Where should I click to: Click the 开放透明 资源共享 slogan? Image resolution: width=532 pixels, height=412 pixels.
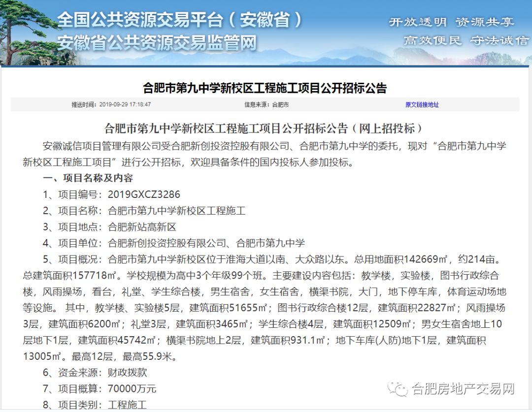click(x=451, y=22)
